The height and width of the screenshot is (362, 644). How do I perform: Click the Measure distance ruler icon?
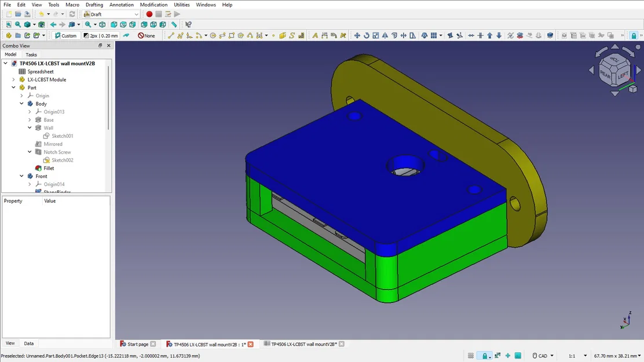pyautogui.click(x=174, y=25)
